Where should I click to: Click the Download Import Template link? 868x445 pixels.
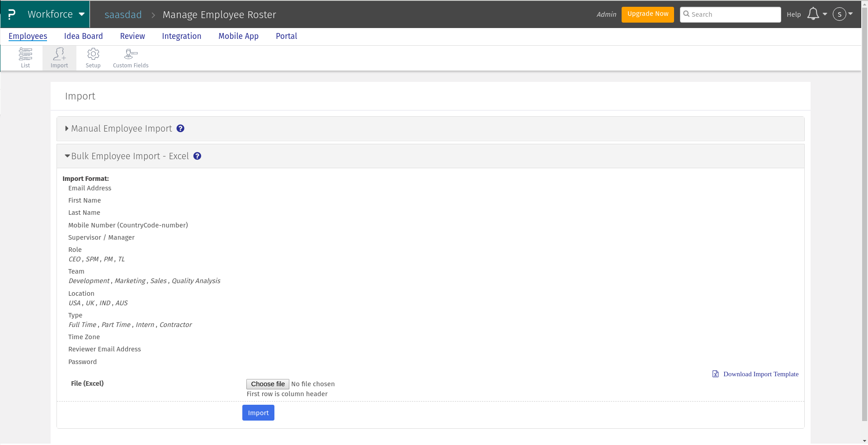(761, 374)
